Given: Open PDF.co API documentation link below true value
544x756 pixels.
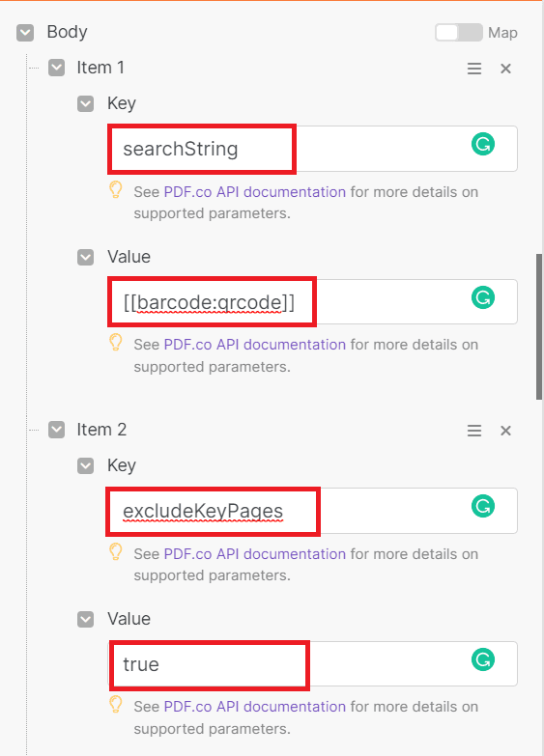Looking at the screenshot, I should pos(255,707).
